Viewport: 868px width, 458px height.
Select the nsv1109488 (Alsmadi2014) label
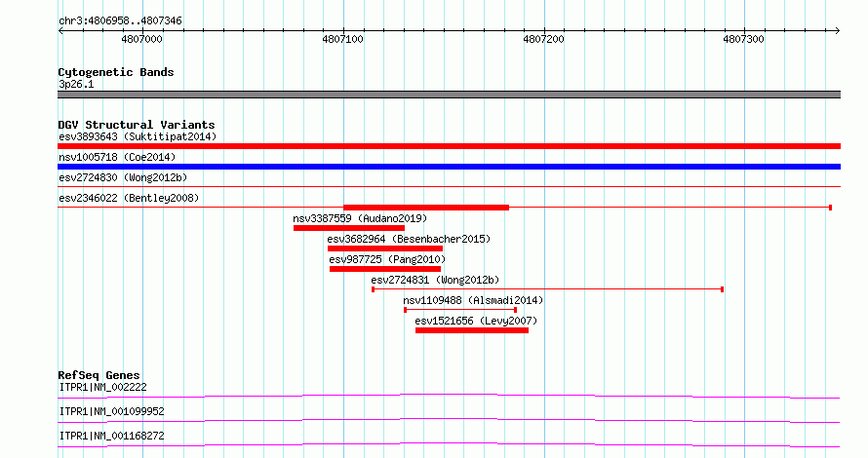point(473,300)
